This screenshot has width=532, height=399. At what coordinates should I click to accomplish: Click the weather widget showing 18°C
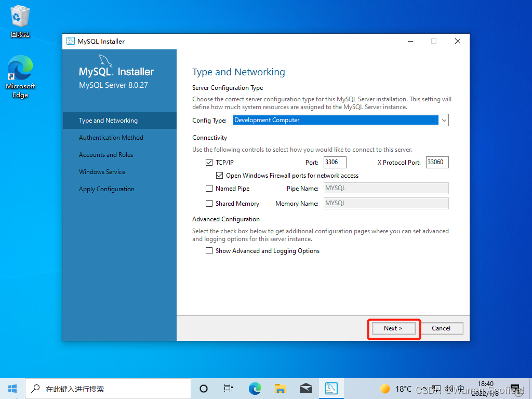[395, 389]
